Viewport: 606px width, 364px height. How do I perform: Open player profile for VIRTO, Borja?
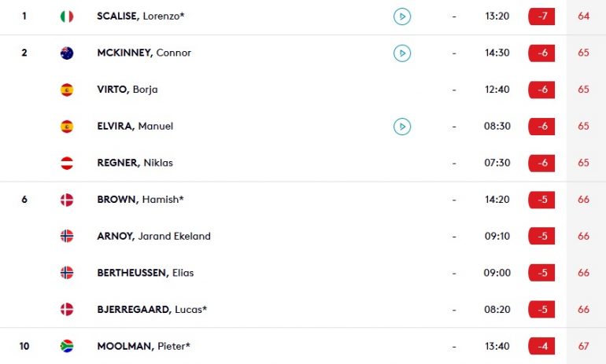click(127, 90)
